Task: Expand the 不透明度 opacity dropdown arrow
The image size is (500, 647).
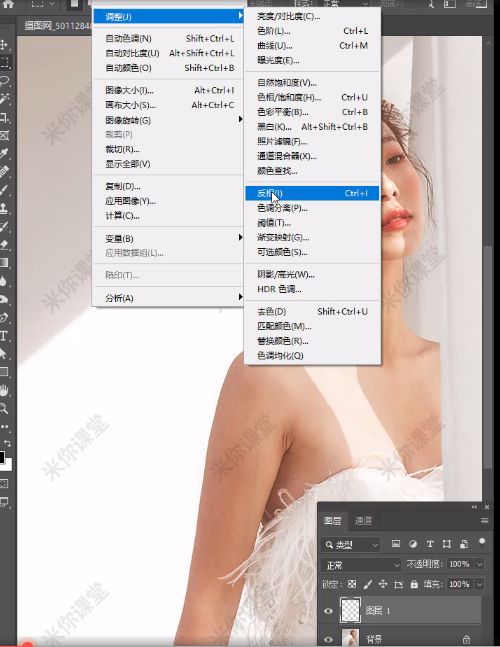Action: pos(479,564)
